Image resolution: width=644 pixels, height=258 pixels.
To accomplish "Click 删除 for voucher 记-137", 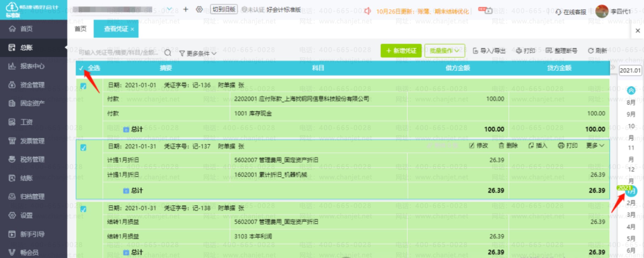I will pos(508,146).
